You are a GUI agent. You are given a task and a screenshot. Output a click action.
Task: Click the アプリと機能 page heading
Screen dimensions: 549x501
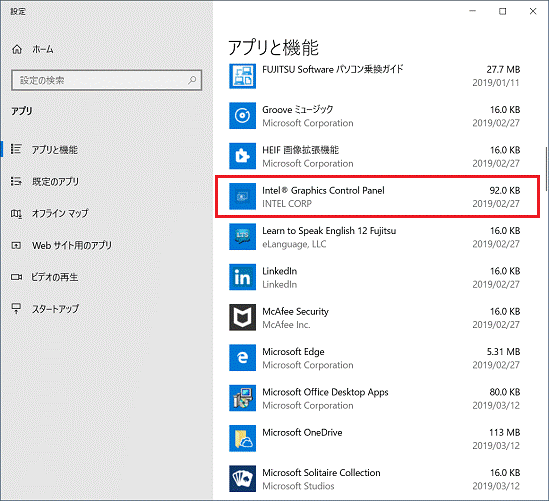pyautogui.click(x=273, y=47)
